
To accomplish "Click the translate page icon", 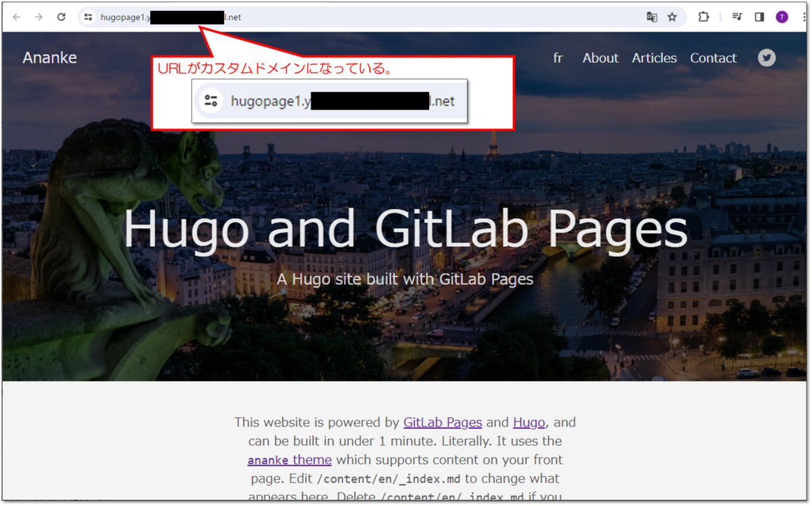I will 652,17.
